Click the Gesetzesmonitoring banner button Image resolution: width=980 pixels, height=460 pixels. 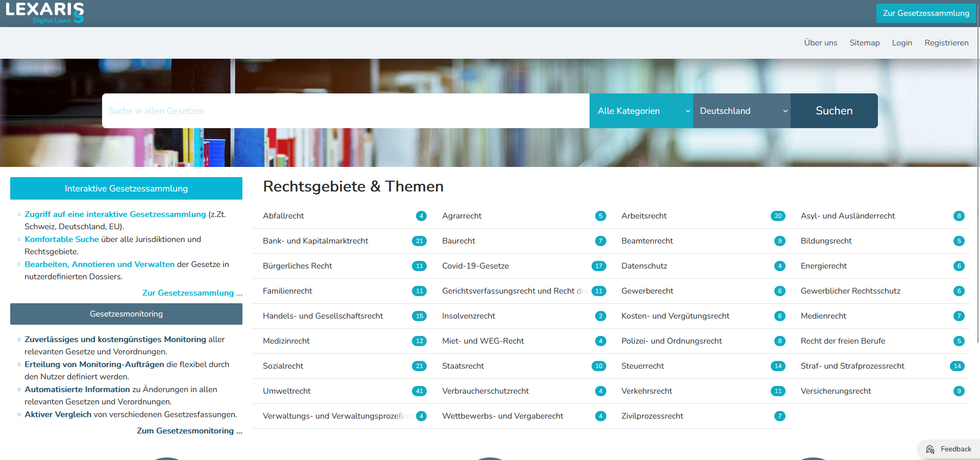[x=126, y=314]
